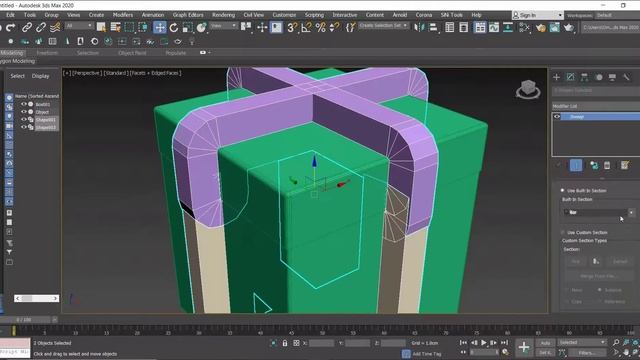Screen dimensions: 640x360
Task: Activate the Select and Move tool
Action: [160, 27]
